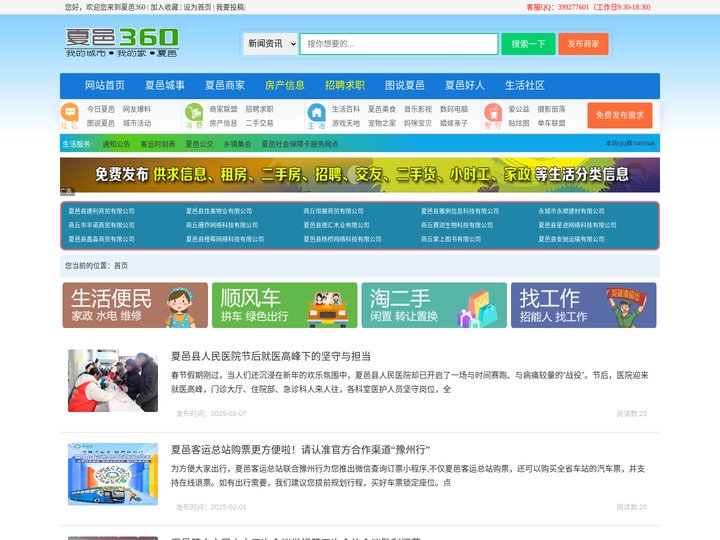Open the 网友爆料 sub-link
The image size is (720, 540).
click(x=137, y=109)
